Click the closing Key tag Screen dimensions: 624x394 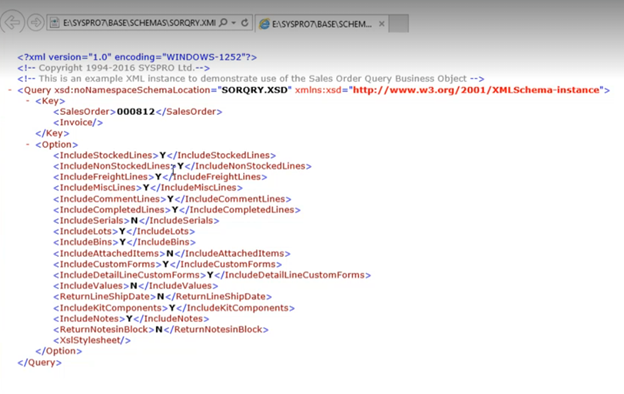tap(52, 133)
